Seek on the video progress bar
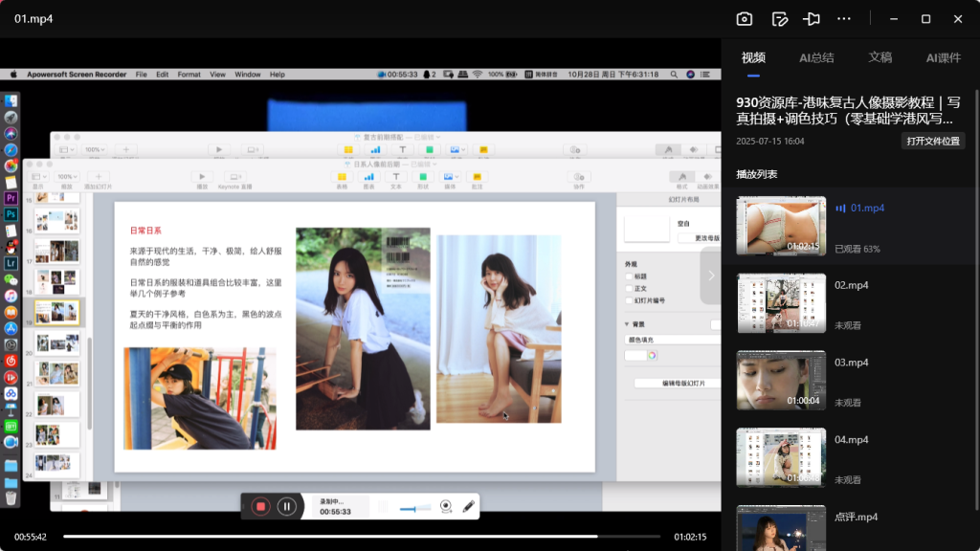Viewport: 980px width, 551px height. click(364, 537)
